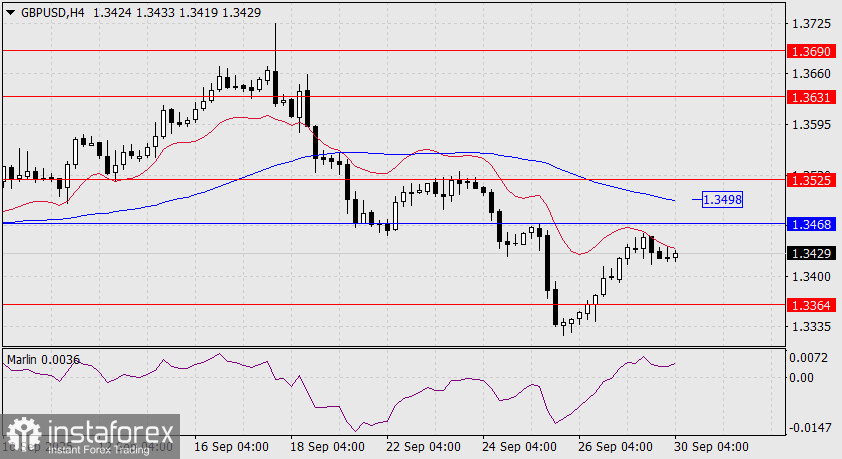Image resolution: width=842 pixels, height=459 pixels.
Task: Click the 30 Sep 04:00 time marker
Action: pos(712,447)
